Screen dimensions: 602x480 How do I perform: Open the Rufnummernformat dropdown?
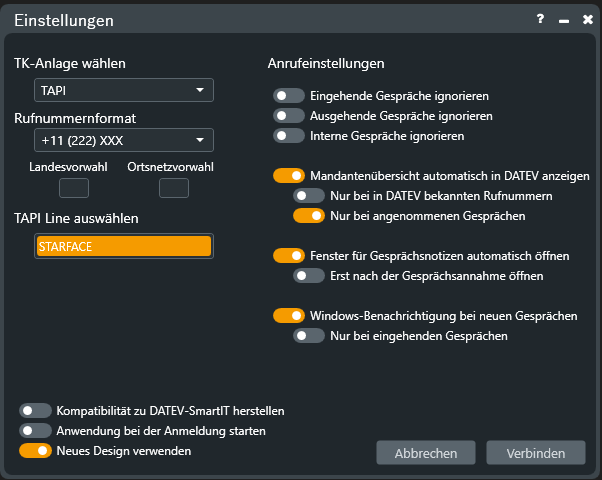tap(124, 140)
